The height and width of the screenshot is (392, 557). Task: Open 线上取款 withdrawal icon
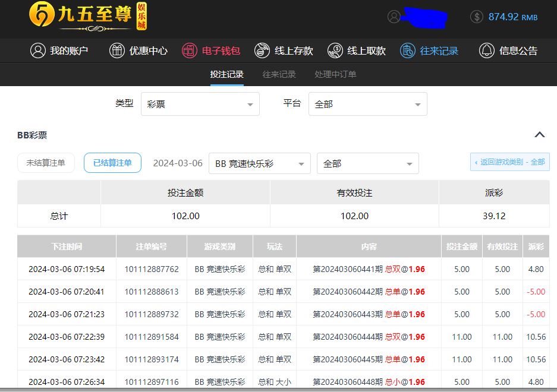335,51
